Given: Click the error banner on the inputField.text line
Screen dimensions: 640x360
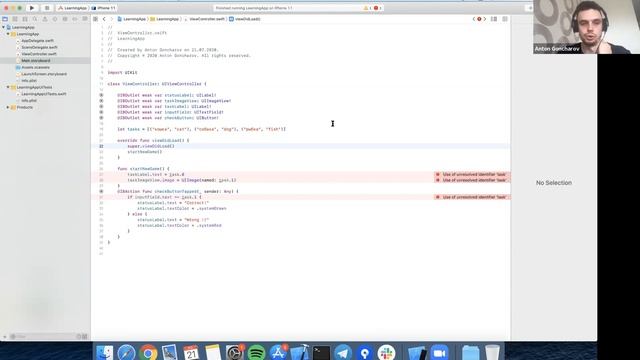Looking at the screenshot, I should (x=472, y=197).
